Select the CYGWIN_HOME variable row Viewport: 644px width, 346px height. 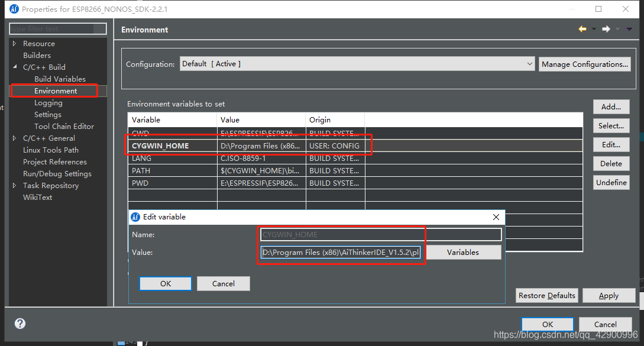pyautogui.click(x=355, y=146)
